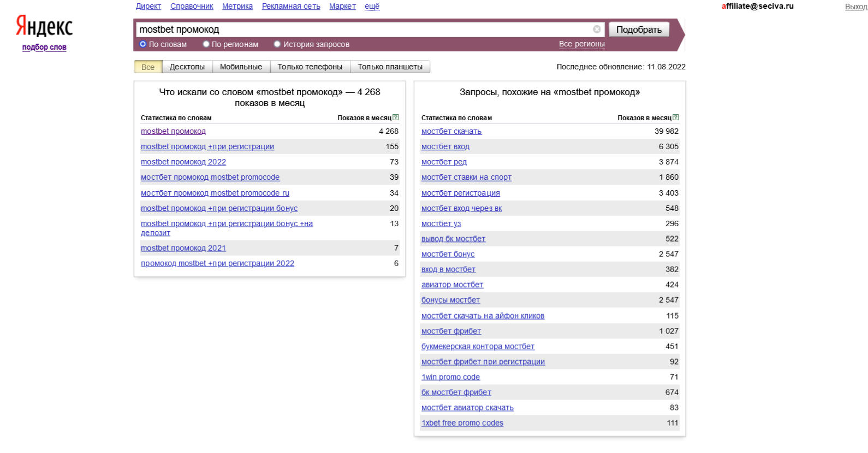
Task: Open the "мостбет фрибет" link
Action: tap(451, 331)
